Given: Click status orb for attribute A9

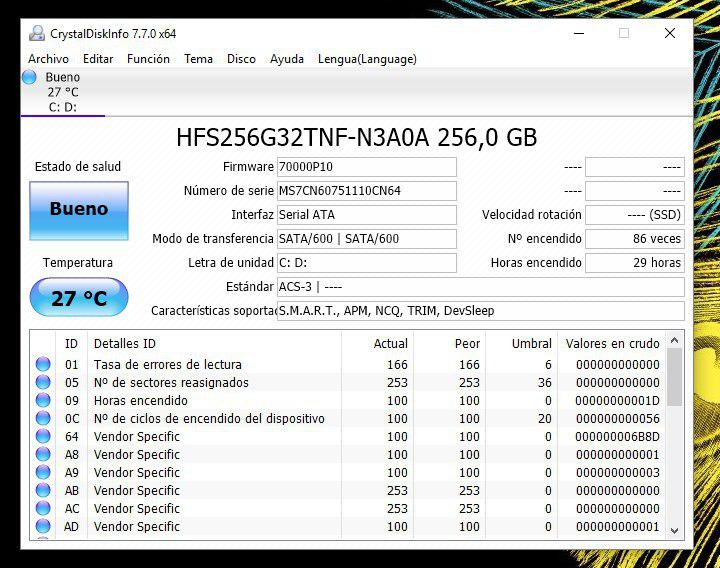Looking at the screenshot, I should [43, 472].
